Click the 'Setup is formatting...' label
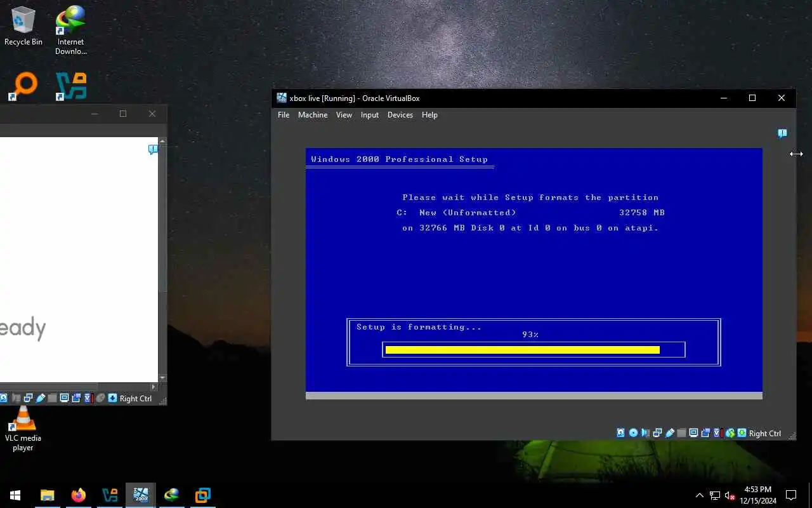 click(419, 327)
